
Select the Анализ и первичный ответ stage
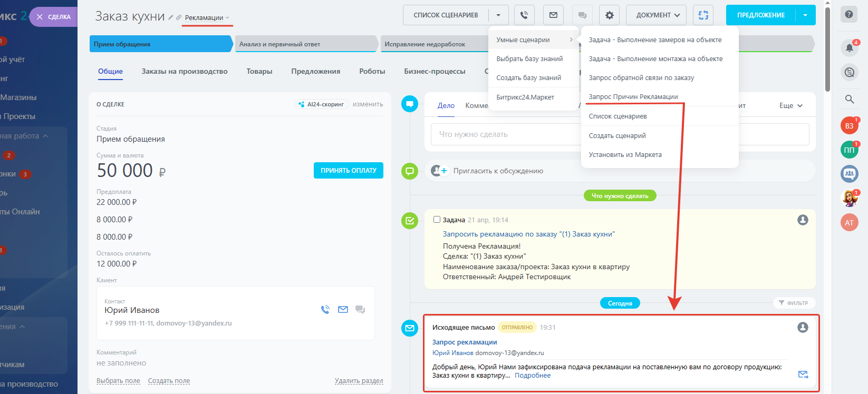click(306, 44)
